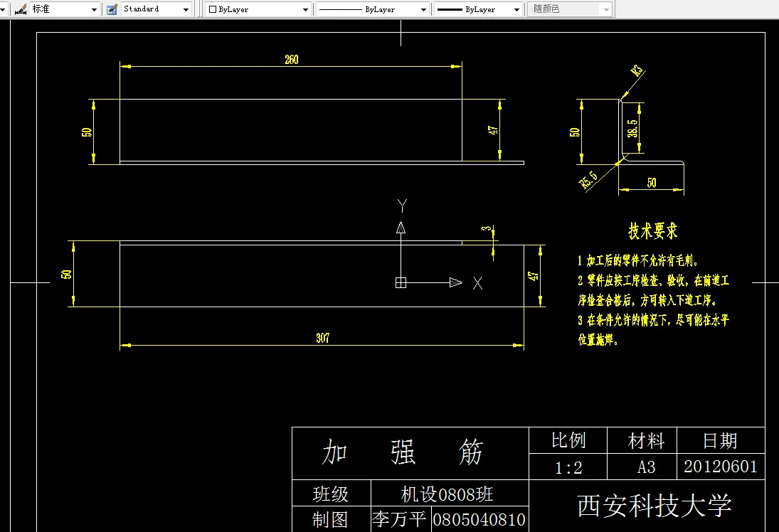Select the 机设0808班 class text
This screenshot has width=779, height=532.
(447, 494)
